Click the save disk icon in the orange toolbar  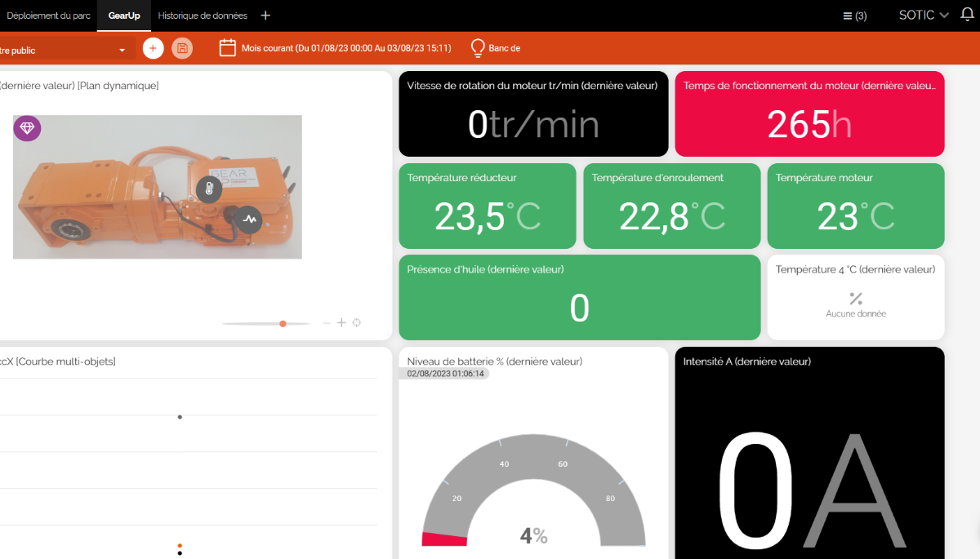(x=182, y=48)
